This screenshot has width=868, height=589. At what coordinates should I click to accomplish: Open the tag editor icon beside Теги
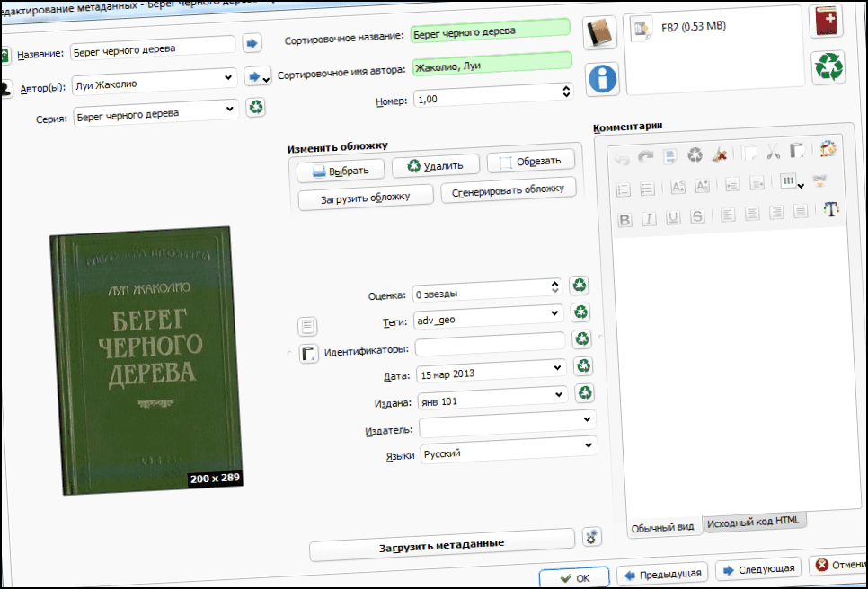tap(307, 325)
